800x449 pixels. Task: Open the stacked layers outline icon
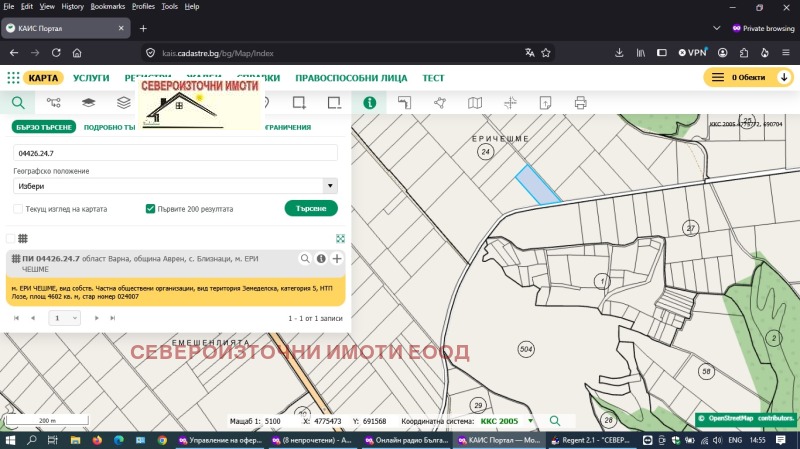[123, 103]
